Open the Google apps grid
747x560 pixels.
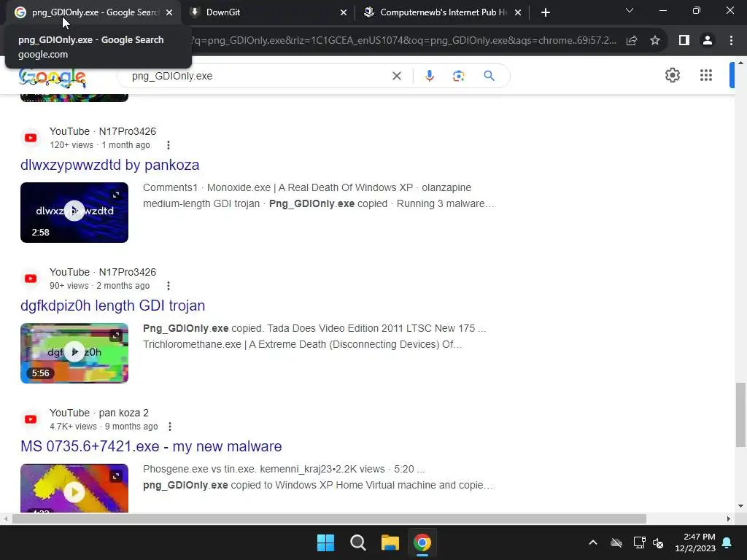(x=706, y=75)
